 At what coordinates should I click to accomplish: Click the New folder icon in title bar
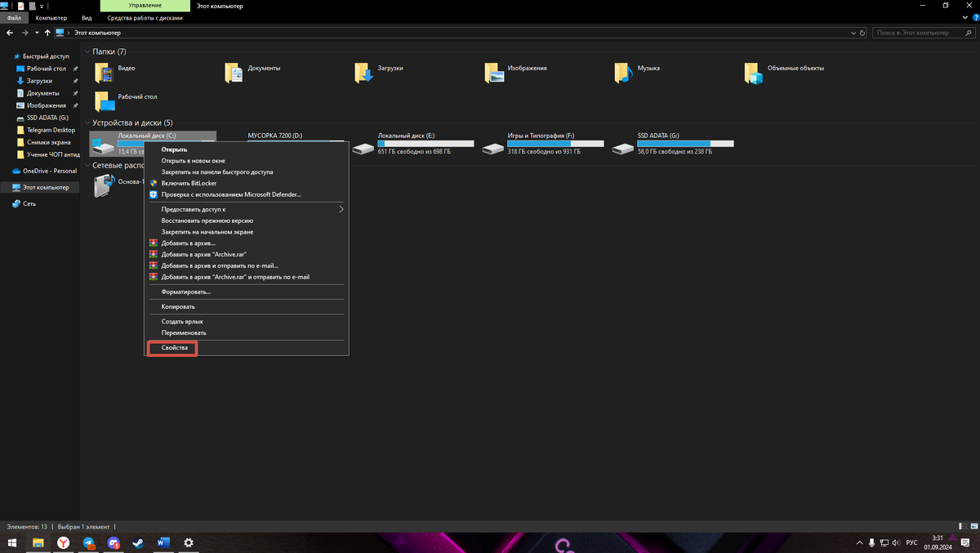point(32,6)
